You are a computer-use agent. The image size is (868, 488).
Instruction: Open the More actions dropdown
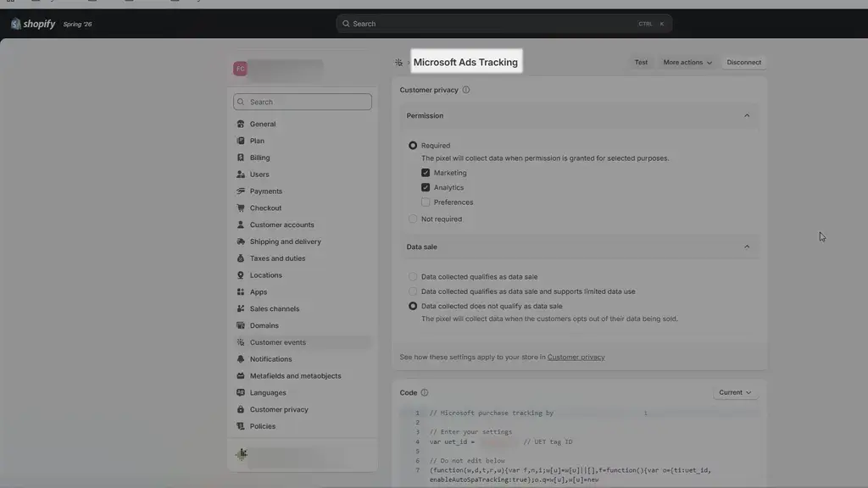pos(687,63)
